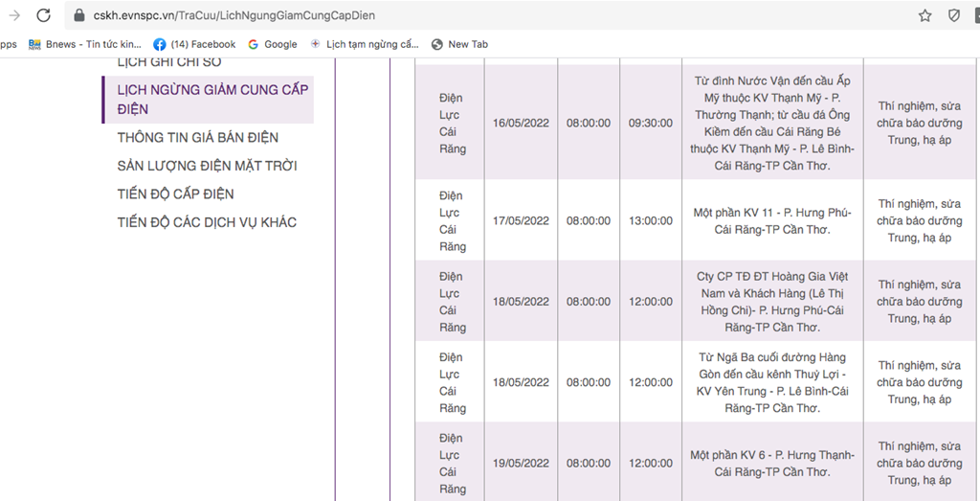Click the address bar URL field

479,15
